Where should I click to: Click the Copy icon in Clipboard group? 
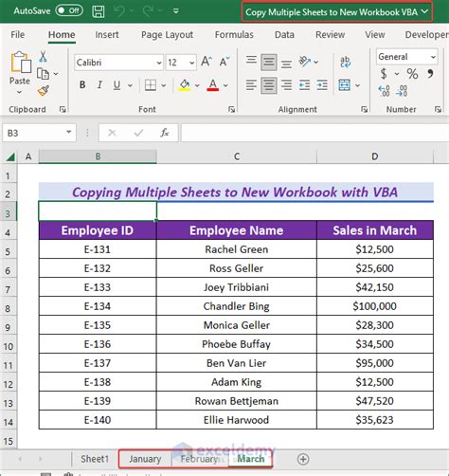tap(43, 74)
